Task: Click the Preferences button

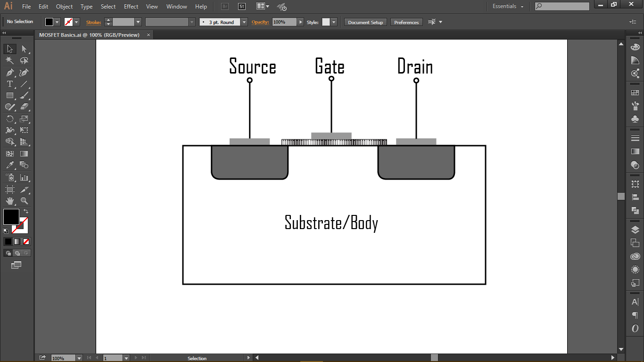Action: point(406,22)
